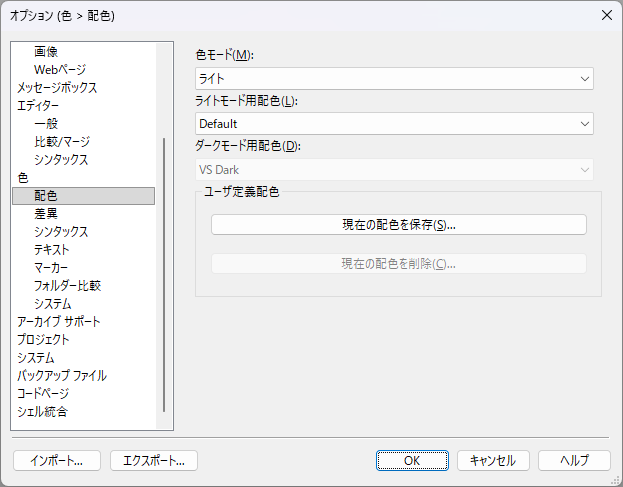Click the キャンセル button

click(x=493, y=461)
